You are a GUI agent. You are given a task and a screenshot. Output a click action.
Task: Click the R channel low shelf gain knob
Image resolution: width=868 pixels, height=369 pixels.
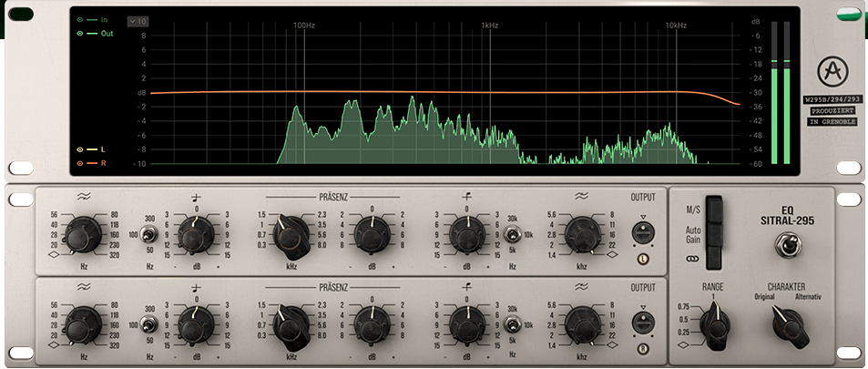point(196,324)
